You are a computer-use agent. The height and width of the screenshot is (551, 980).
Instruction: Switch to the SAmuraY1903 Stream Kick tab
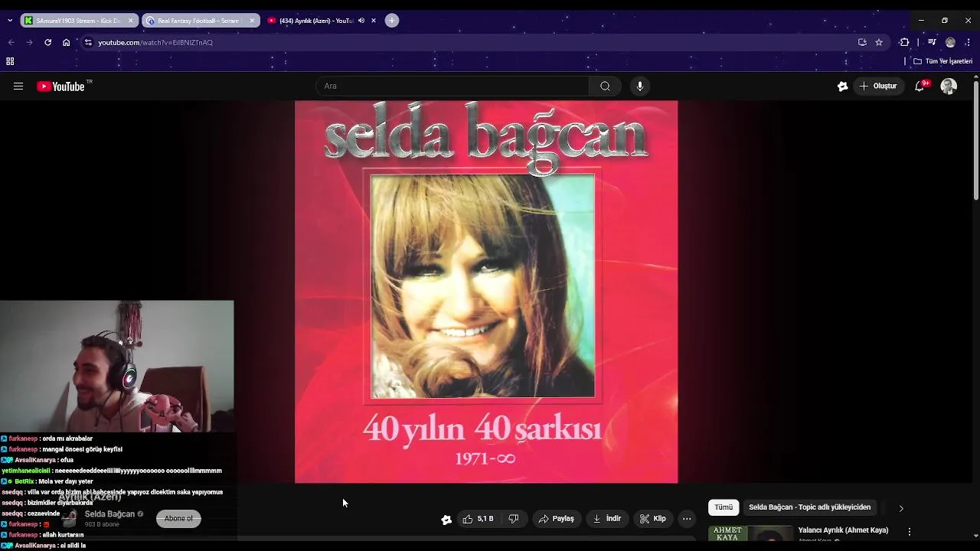point(79,21)
